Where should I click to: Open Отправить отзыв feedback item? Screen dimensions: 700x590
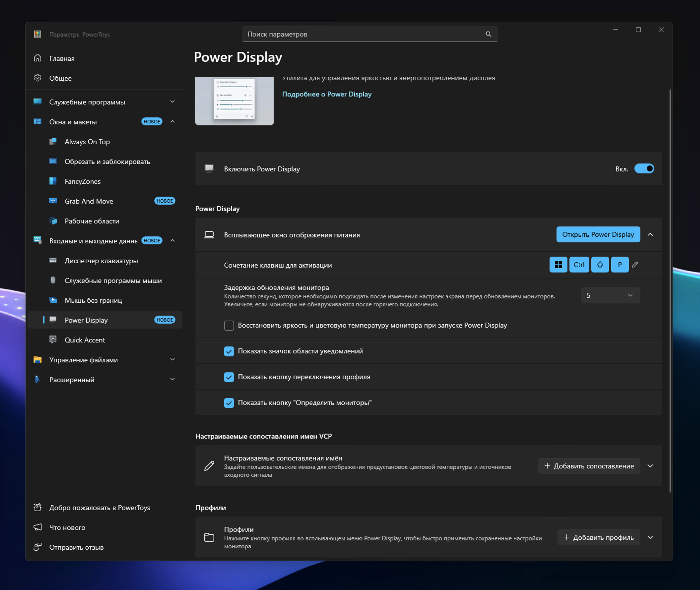pyautogui.click(x=76, y=548)
